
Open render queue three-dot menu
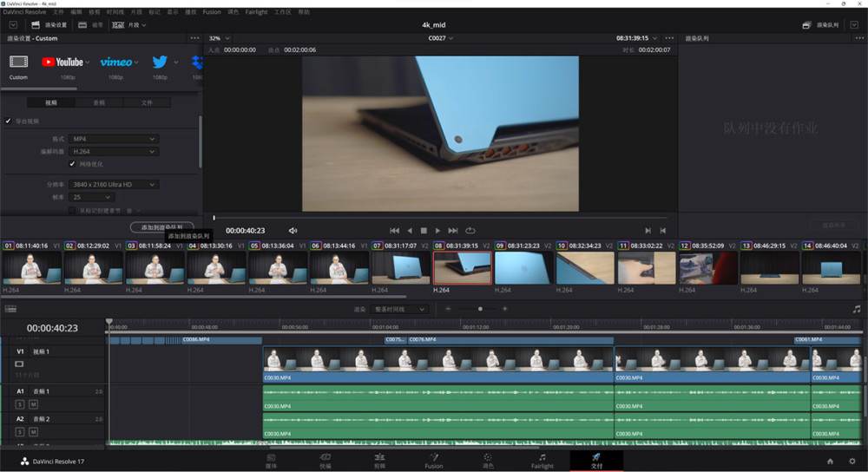coord(859,38)
